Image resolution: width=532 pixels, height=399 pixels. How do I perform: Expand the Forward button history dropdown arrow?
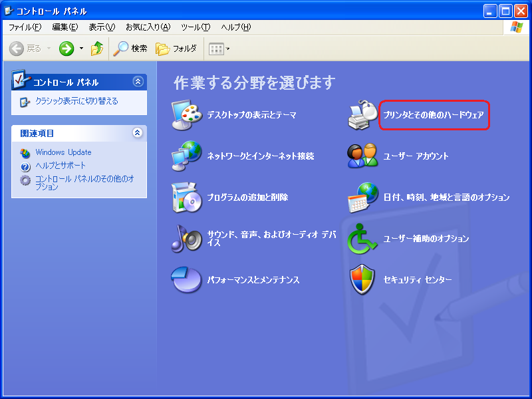[81, 49]
